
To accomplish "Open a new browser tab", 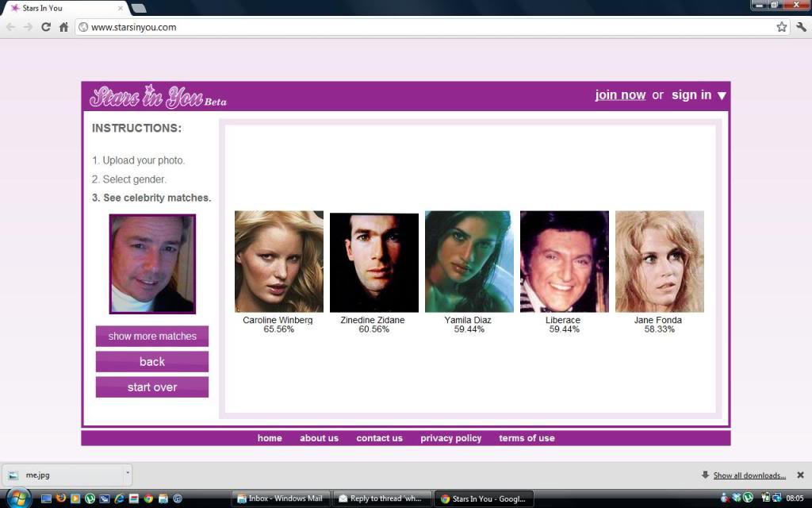I will point(138,8).
